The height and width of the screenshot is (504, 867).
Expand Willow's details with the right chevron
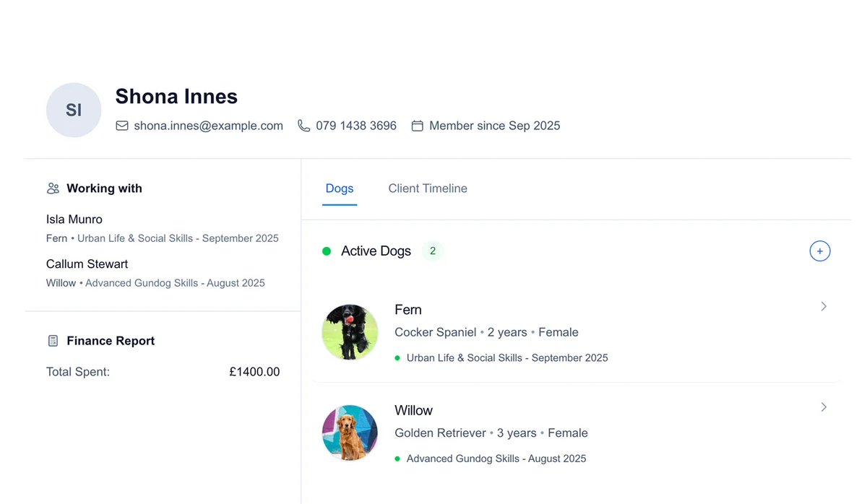824,407
